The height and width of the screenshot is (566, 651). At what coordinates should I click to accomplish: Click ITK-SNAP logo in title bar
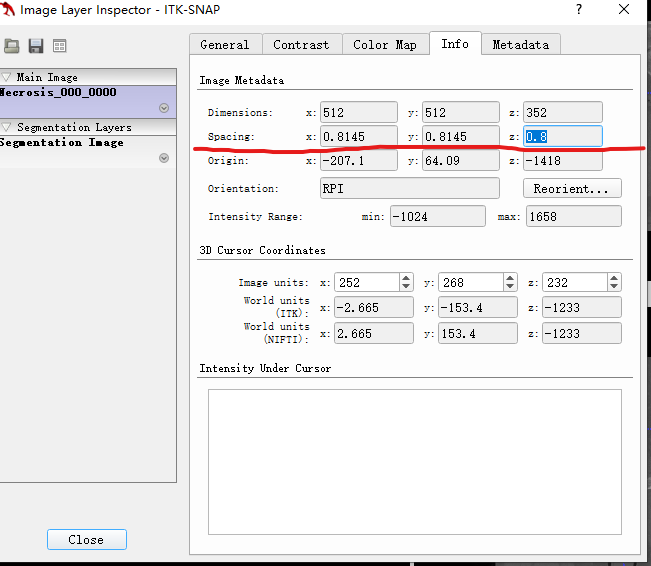(x=7, y=9)
